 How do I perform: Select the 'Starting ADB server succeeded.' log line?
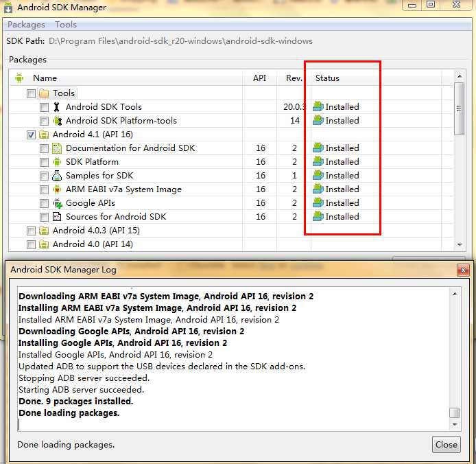coord(82,390)
